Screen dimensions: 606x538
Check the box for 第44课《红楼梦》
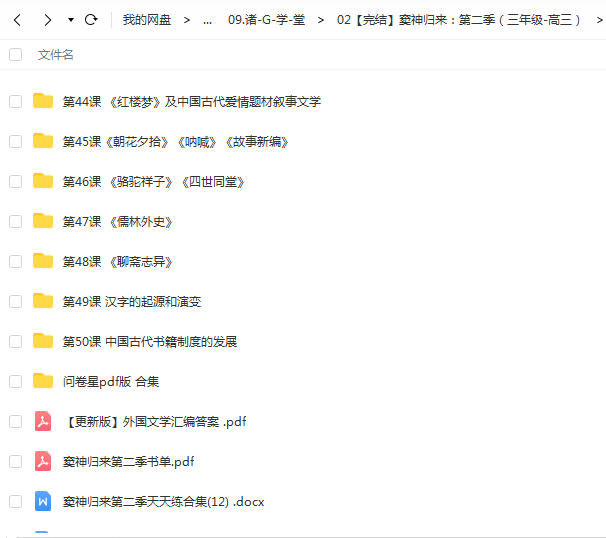point(15,102)
